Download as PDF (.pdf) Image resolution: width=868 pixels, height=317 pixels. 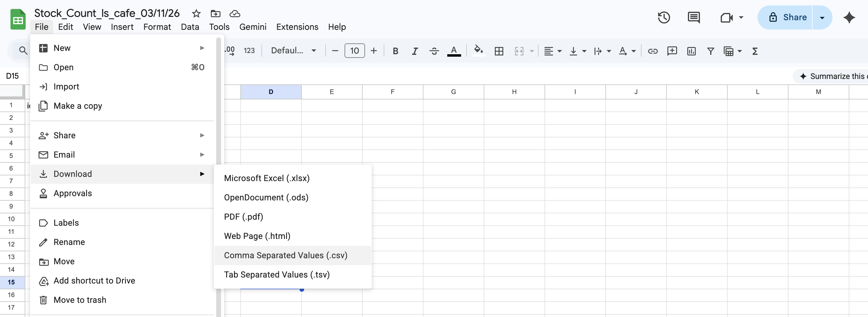292,217
